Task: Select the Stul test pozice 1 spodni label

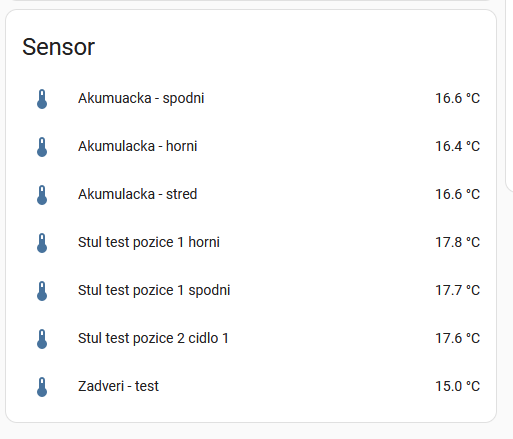Action: 154,291
